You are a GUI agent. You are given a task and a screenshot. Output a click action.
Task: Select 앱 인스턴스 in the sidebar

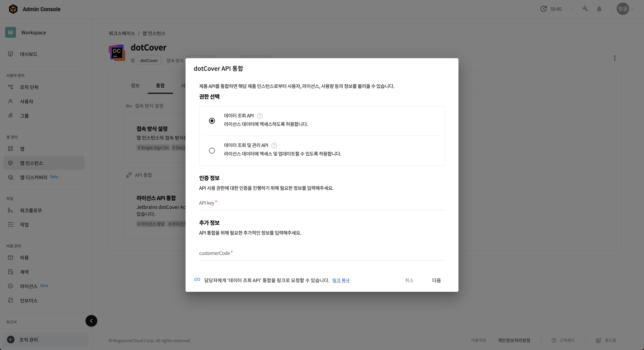[44, 163]
